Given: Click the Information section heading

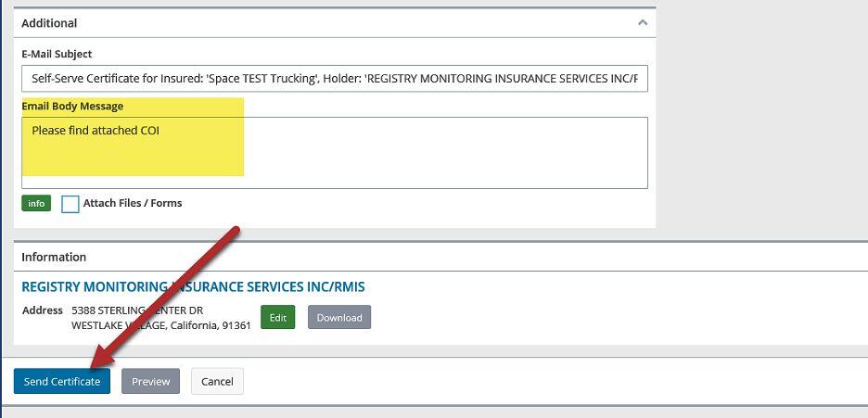Looking at the screenshot, I should coord(54,257).
